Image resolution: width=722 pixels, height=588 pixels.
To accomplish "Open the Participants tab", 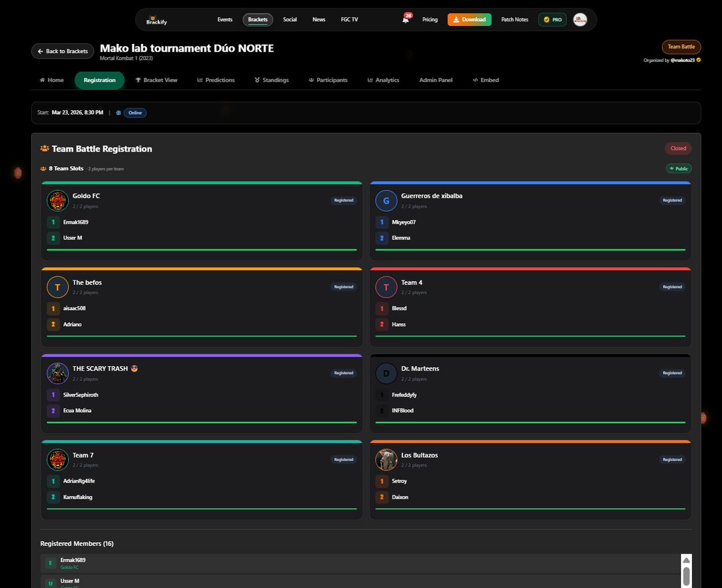I will click(328, 80).
